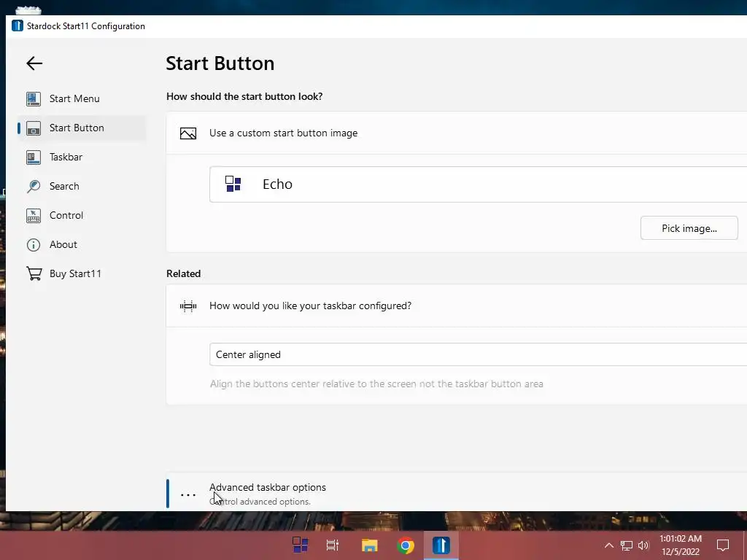Click 'Use a custom start button image' text

[x=284, y=133]
